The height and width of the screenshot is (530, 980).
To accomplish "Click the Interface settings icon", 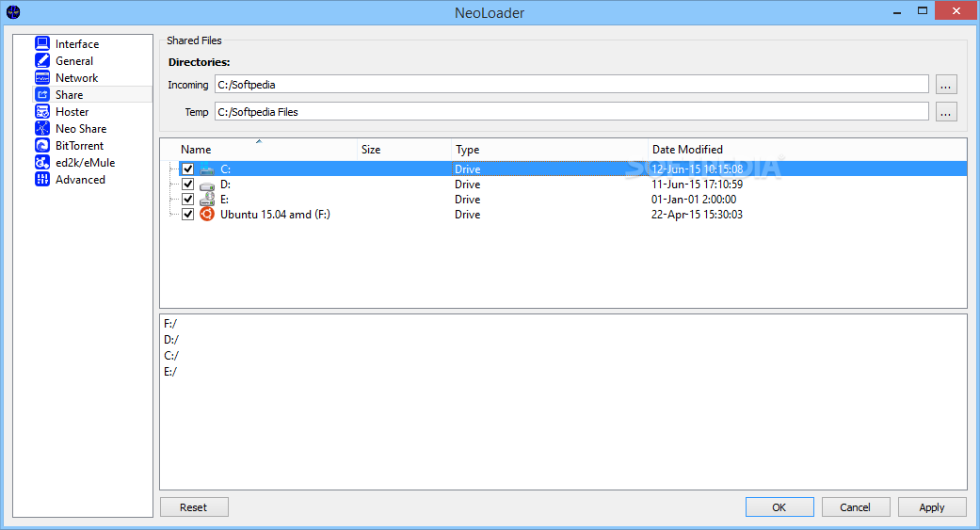I will (41, 43).
